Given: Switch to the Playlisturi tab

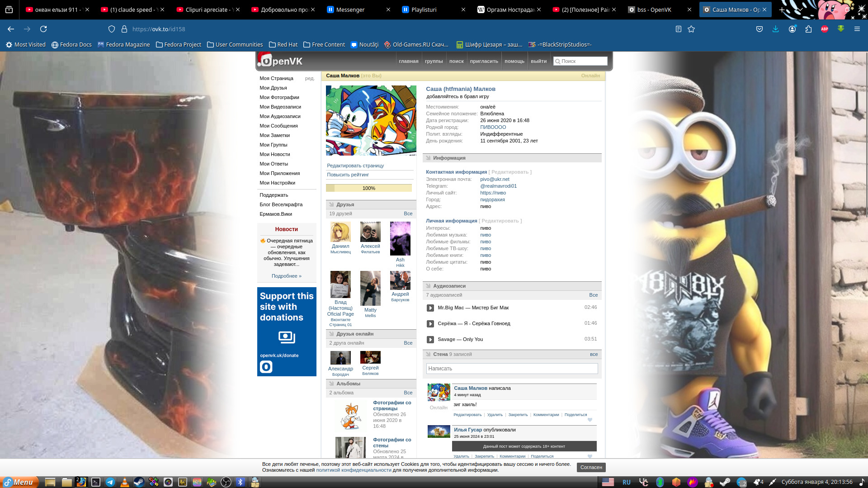Looking at the screenshot, I should (x=433, y=9).
